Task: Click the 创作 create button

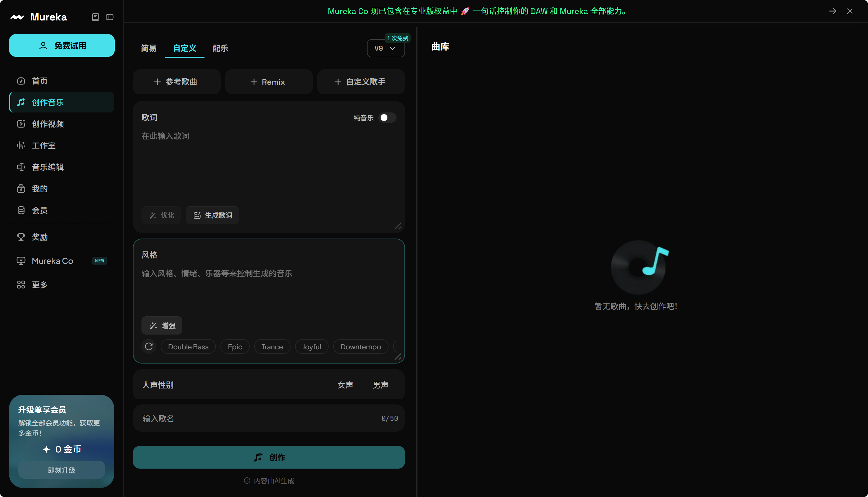Action: [x=269, y=458]
